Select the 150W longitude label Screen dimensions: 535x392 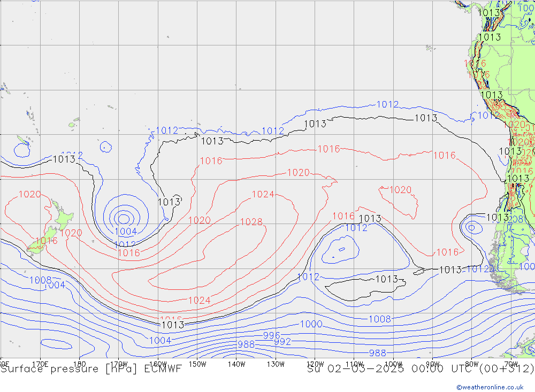point(197,364)
